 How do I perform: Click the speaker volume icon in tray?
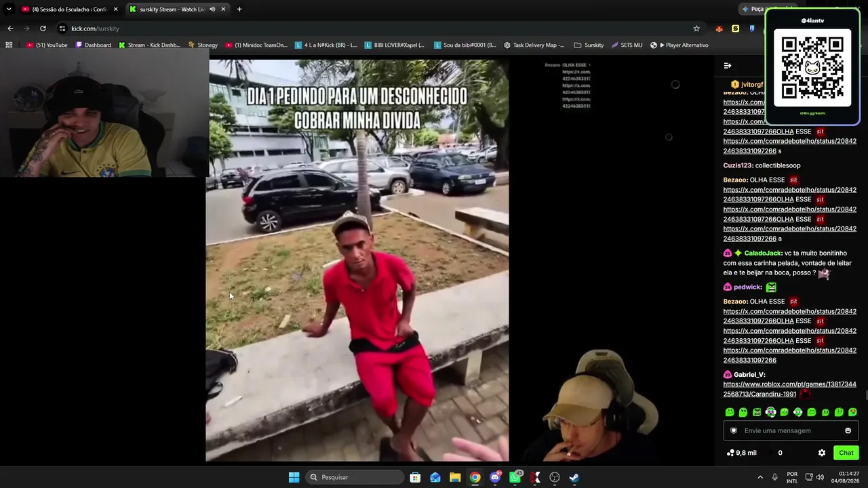click(820, 477)
